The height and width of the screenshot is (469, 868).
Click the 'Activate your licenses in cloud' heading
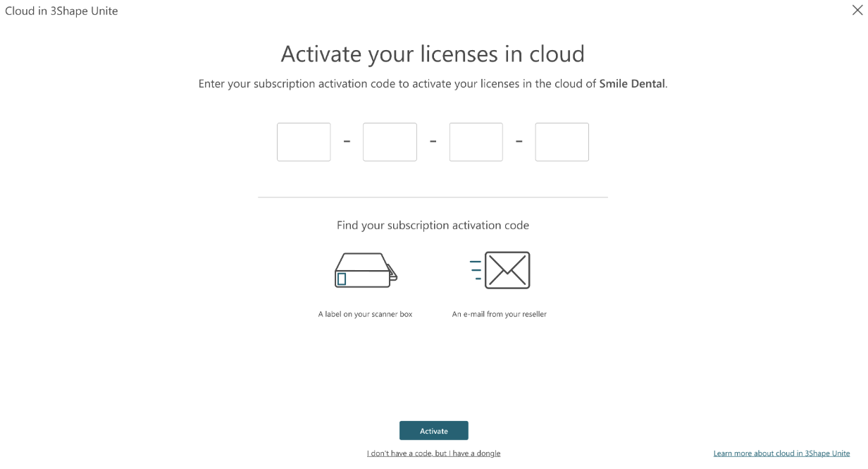click(433, 54)
